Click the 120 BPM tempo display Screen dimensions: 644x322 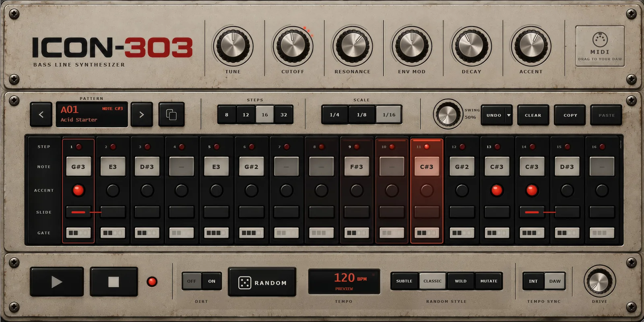pos(344,282)
